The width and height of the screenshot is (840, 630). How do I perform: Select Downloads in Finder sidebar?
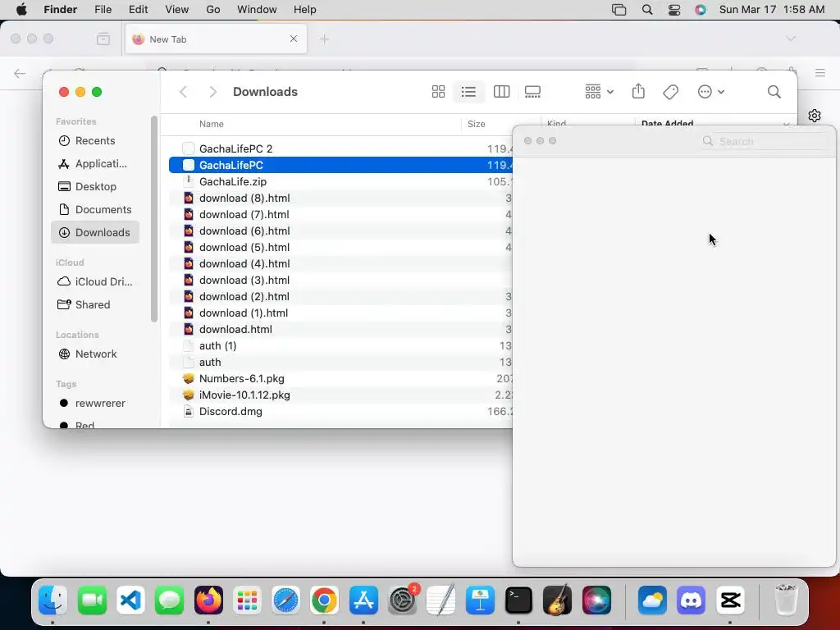pos(95,232)
